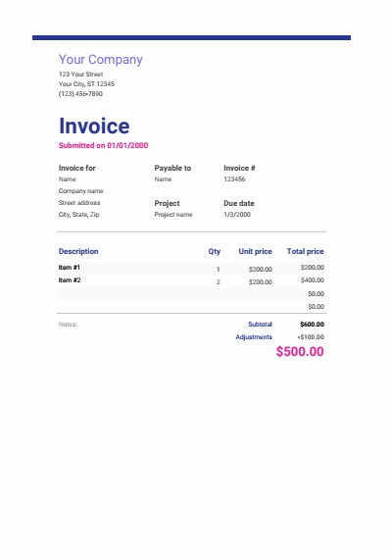Click the "Company name" placeholder
Screen dimensions: 392x555
(80, 191)
